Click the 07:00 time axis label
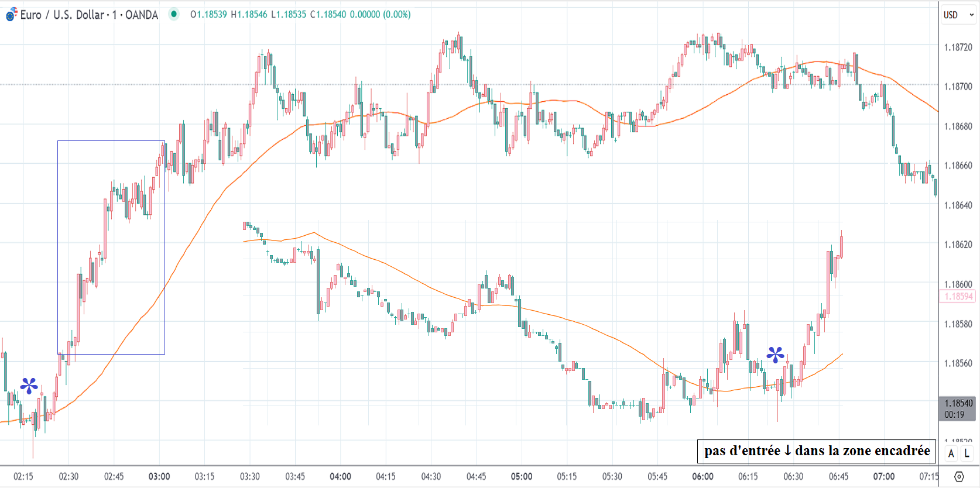980x488 pixels. (884, 476)
